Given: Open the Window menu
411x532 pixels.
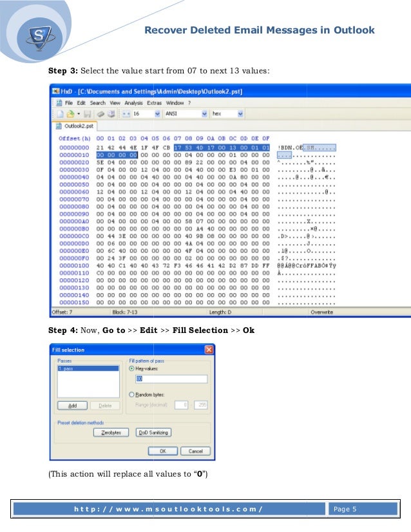Looking at the screenshot, I should click(175, 103).
